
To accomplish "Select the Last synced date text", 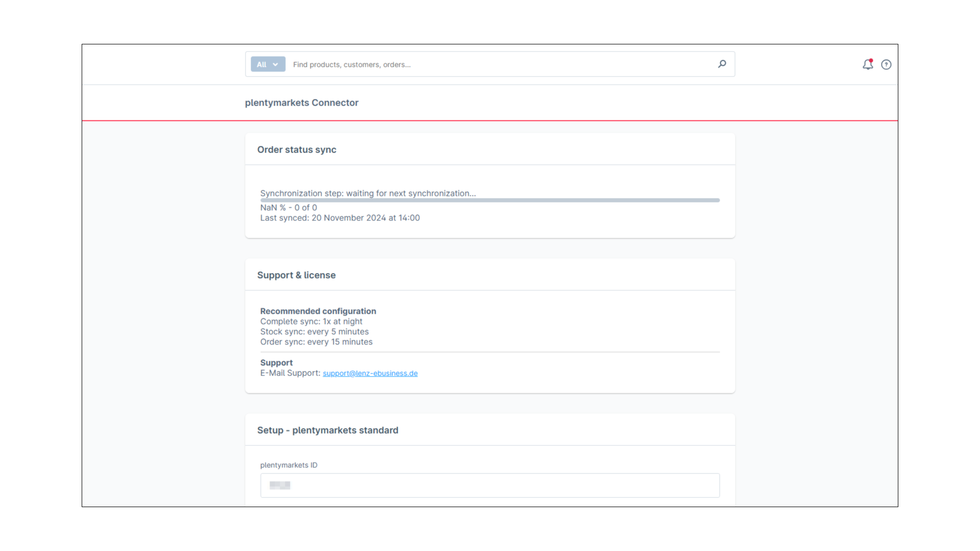I will tap(340, 218).
